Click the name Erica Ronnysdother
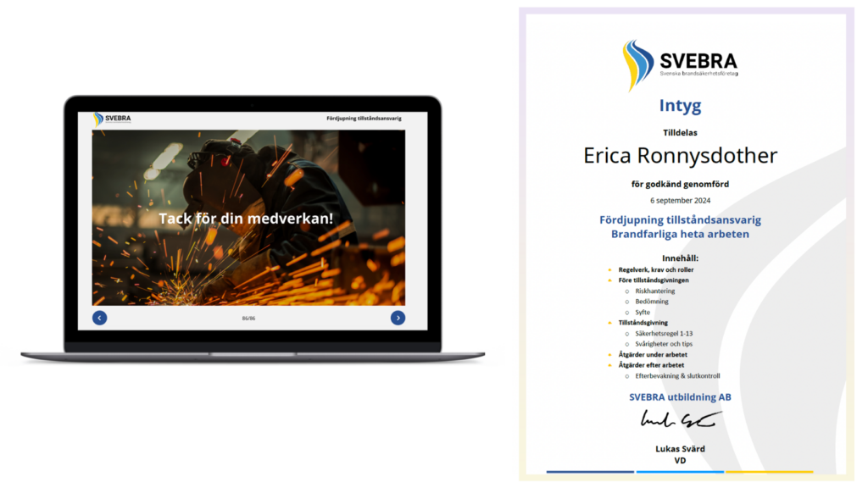 point(680,156)
